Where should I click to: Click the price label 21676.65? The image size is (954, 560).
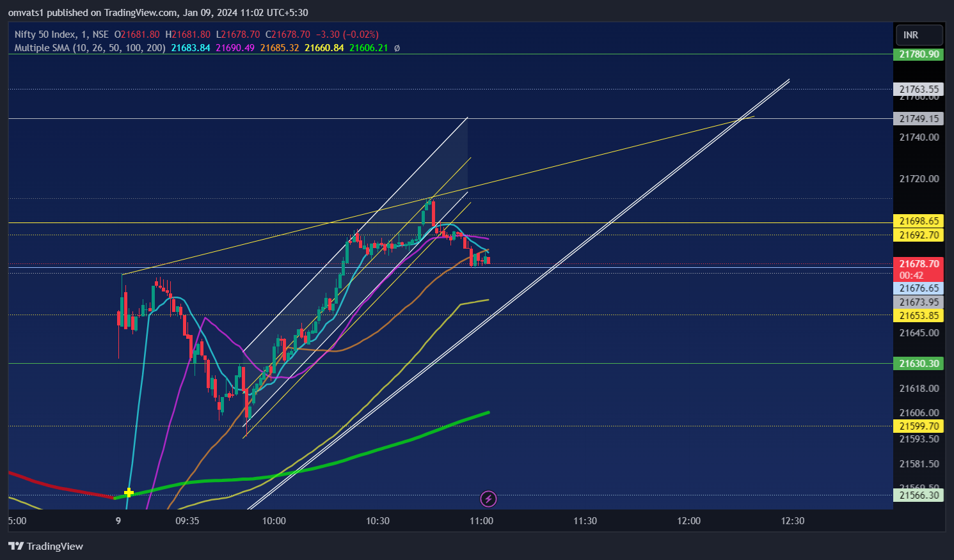pos(919,288)
